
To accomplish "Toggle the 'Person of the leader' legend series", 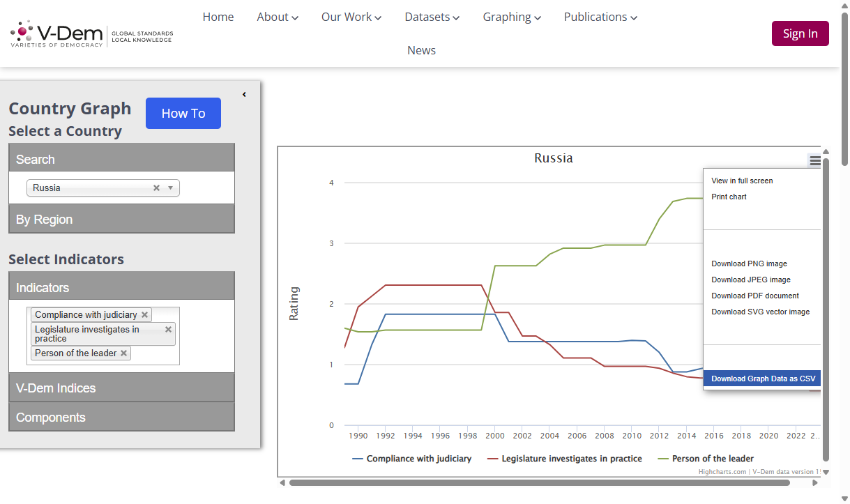I will pos(705,459).
